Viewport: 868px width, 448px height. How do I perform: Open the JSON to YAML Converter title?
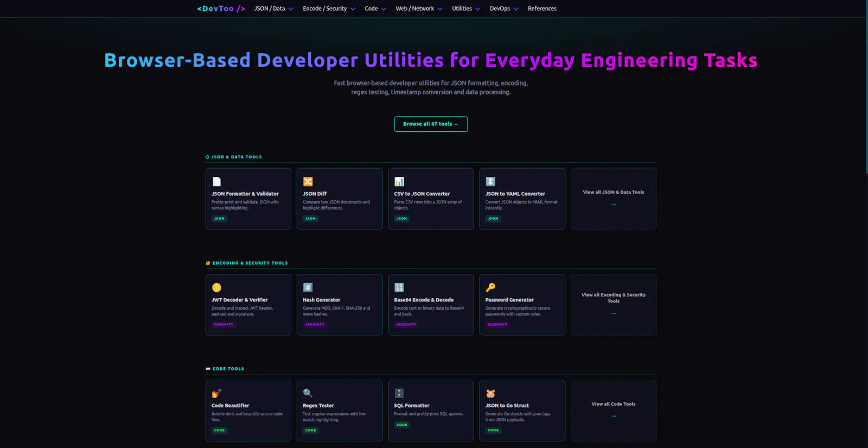click(x=515, y=194)
